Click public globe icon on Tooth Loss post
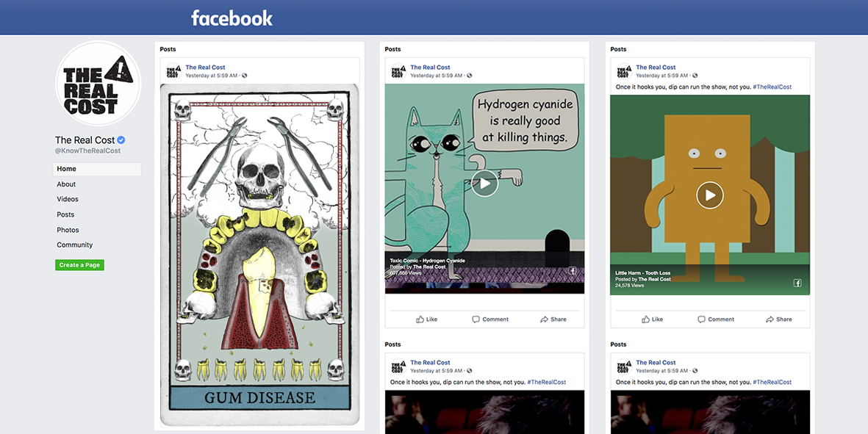868x434 pixels. (x=695, y=76)
